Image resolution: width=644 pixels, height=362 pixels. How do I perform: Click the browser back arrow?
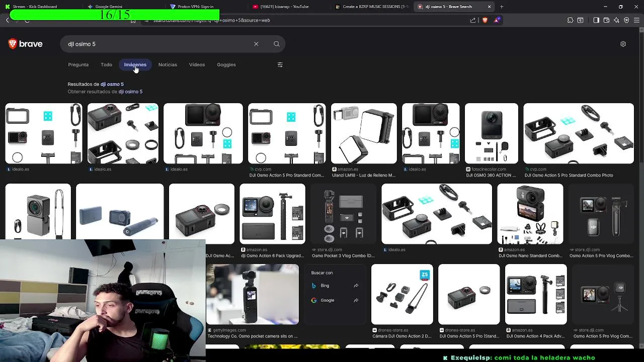click(7, 20)
